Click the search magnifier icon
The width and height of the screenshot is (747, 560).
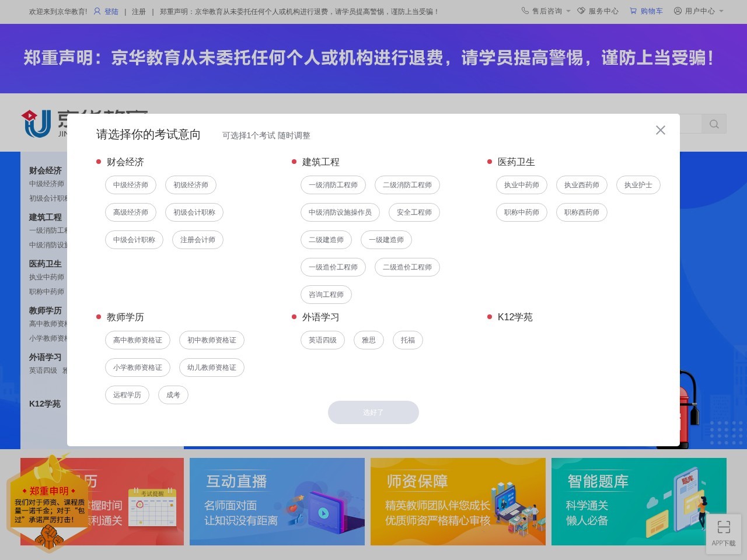[714, 124]
